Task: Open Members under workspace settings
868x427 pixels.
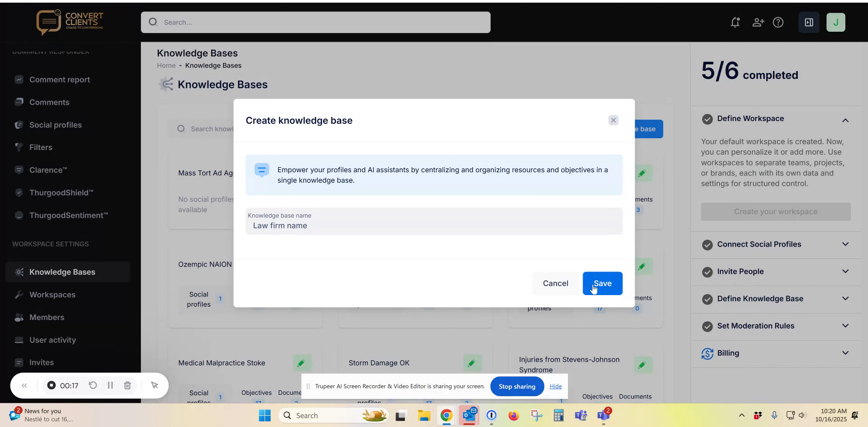Action: pos(47,317)
